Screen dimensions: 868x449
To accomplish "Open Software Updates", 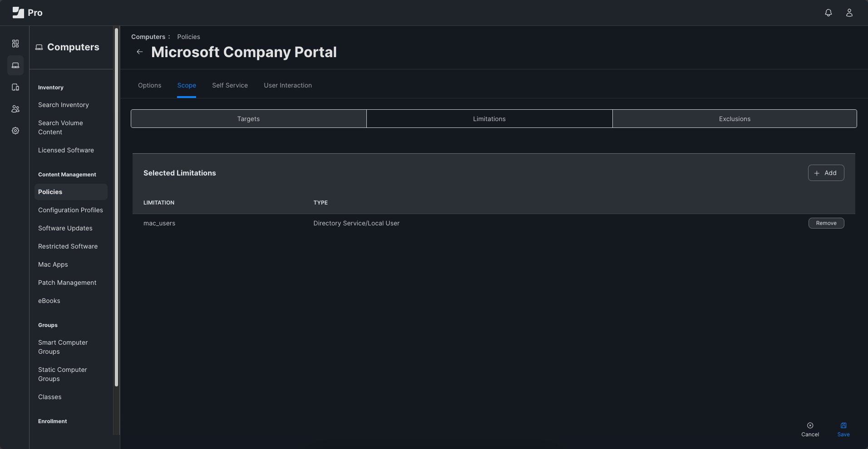I will (x=65, y=228).
